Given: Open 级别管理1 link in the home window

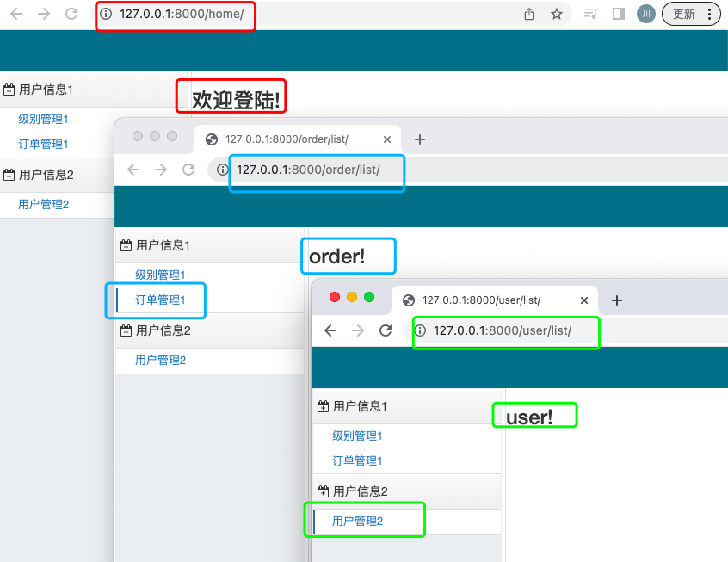Looking at the screenshot, I should (x=43, y=119).
